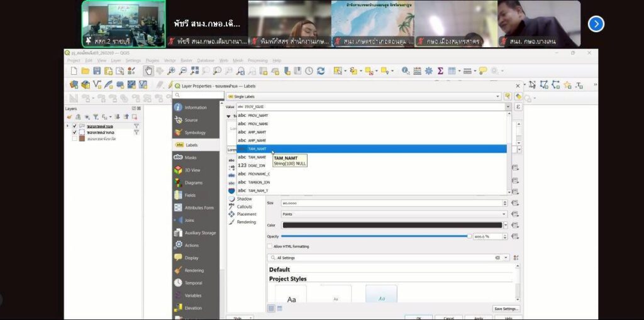This screenshot has height=320, width=644.
Task: Click the Symbology icon in sidebar
Action: pyautogui.click(x=179, y=133)
